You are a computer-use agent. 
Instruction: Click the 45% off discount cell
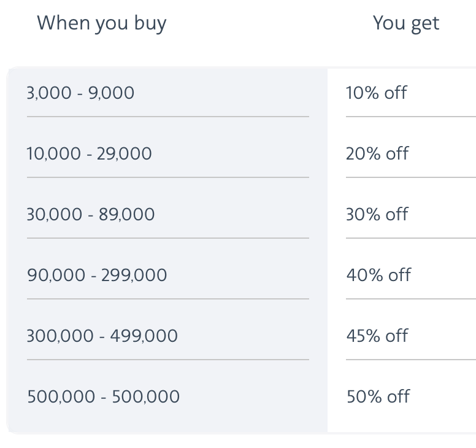[x=377, y=336]
